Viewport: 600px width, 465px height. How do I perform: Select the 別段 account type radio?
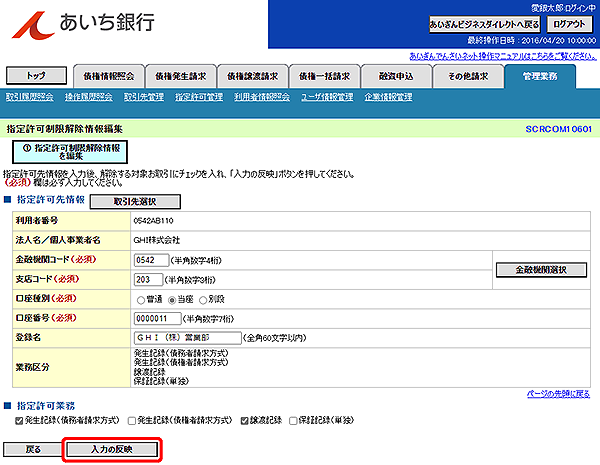pos(203,300)
